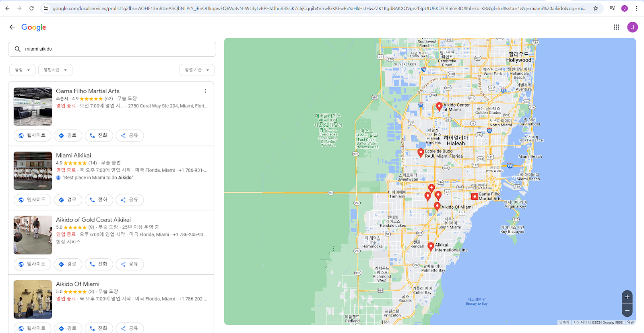Zoom in on the map
The image size is (644, 333).
pos(627,297)
